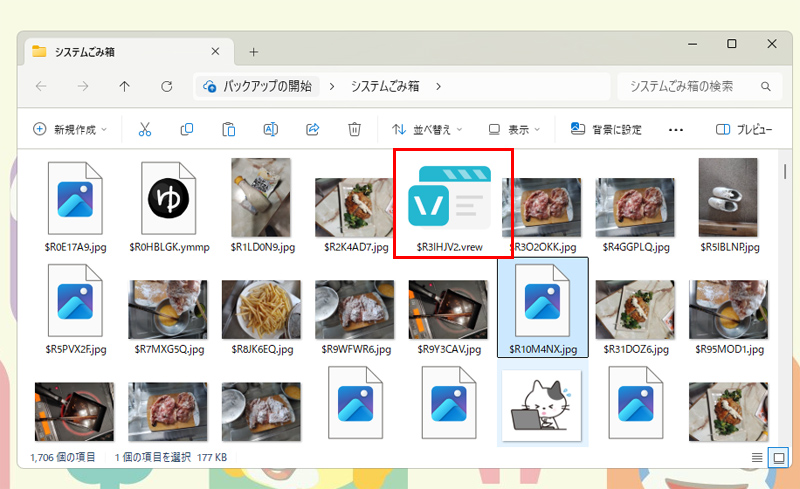This screenshot has height=489, width=800.
Task: Expand the 表示 view options menu
Action: (514, 129)
